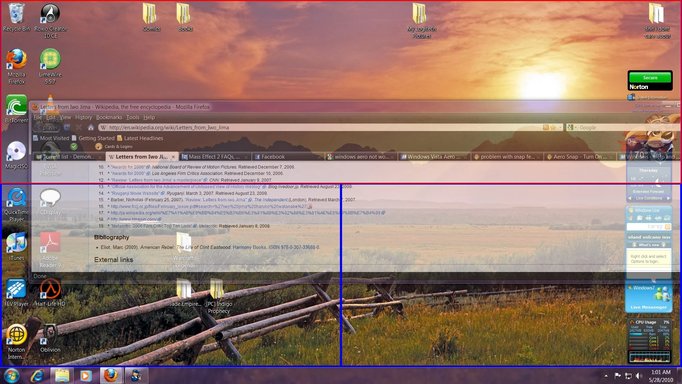Click the Latest Headlines bookmark
Screen dimensions: 682x384
point(140,138)
